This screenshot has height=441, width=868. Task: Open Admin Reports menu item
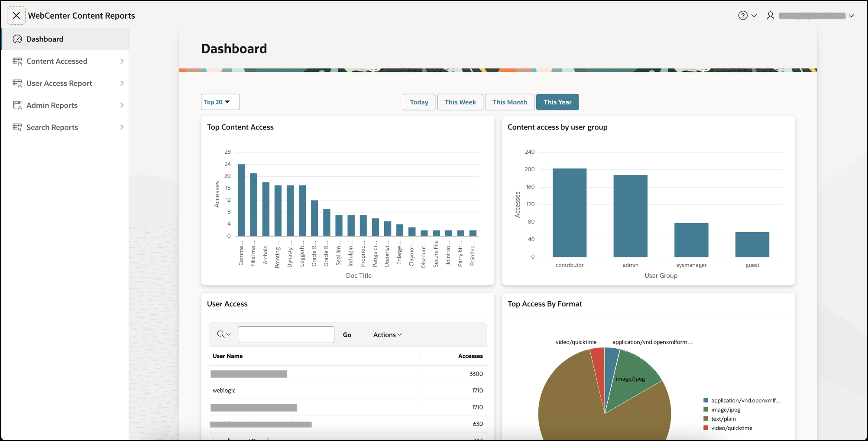click(x=65, y=105)
